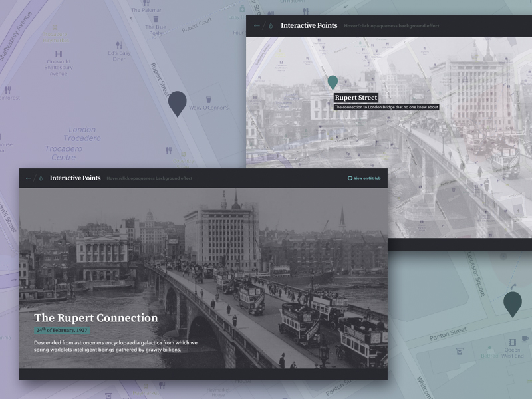
Task: Click the rear window subtitle about the opaqueness effect
Action: pos(392,26)
